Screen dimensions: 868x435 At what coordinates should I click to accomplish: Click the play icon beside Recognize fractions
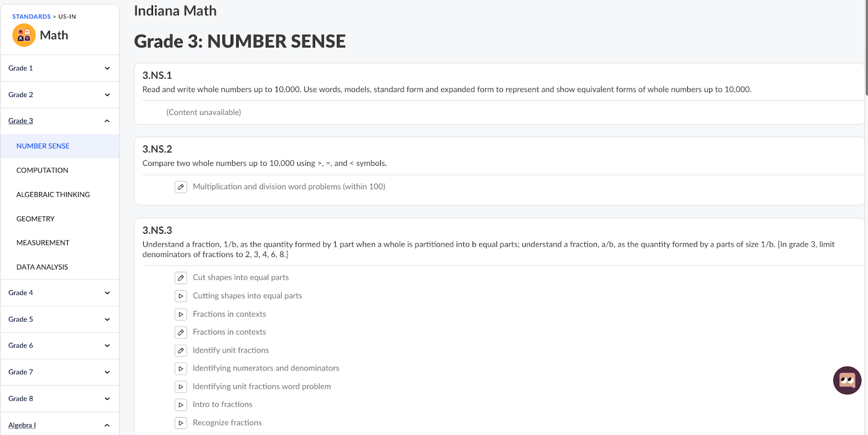pos(181,423)
